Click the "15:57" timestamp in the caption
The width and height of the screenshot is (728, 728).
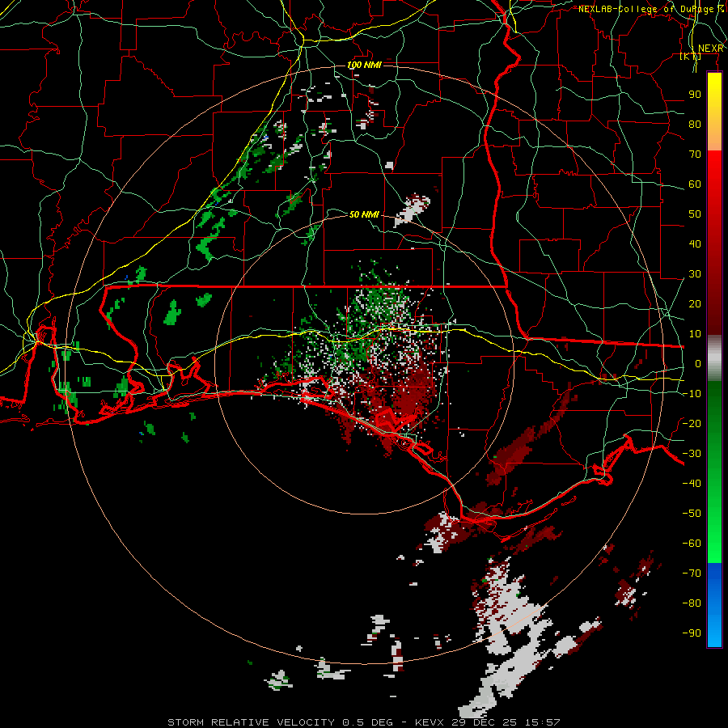click(543, 722)
